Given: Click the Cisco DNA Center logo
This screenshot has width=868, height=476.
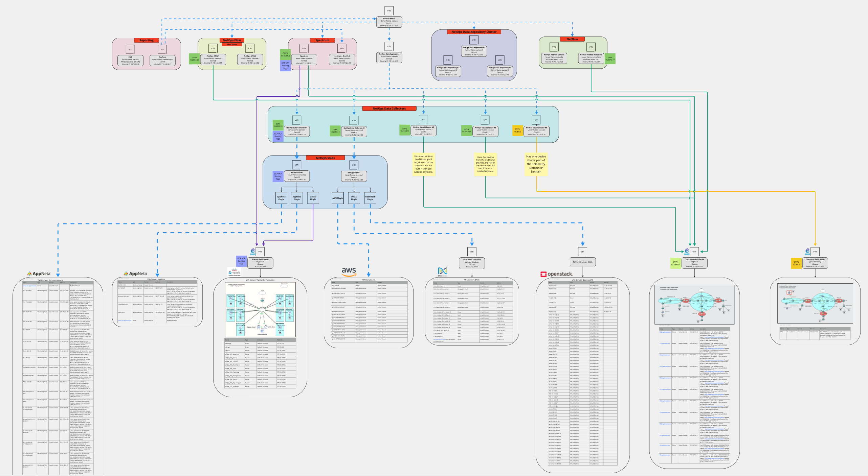Looking at the screenshot, I should (443, 272).
